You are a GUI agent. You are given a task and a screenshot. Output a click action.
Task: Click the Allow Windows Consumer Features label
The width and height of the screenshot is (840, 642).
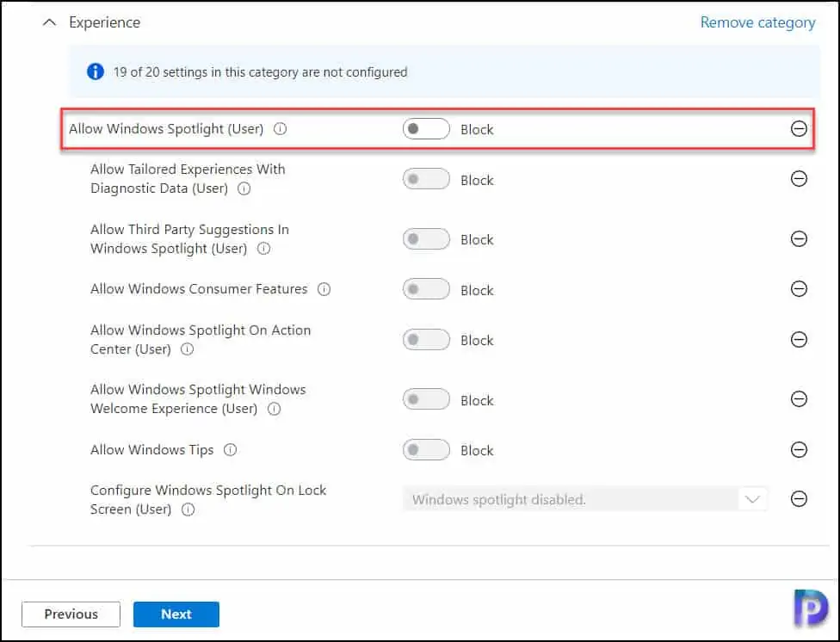pyautogui.click(x=199, y=289)
